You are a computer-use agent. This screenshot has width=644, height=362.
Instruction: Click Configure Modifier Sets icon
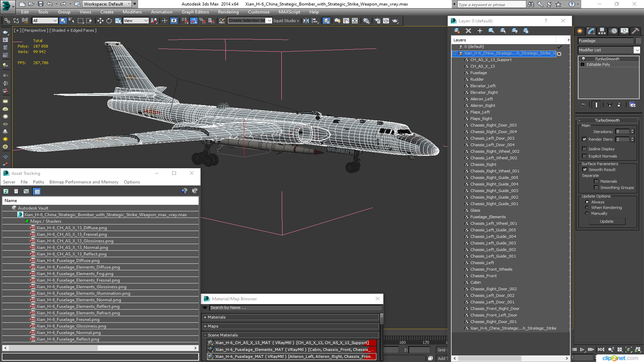(x=633, y=105)
